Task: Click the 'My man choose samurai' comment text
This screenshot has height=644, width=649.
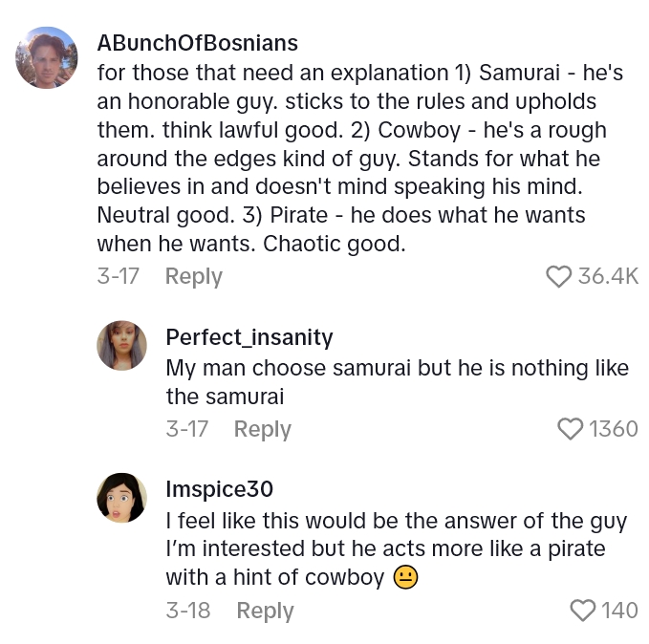Action: coord(396,381)
